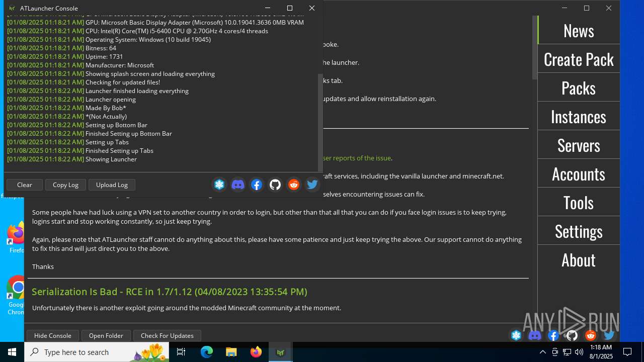Open the Create Pack tab
The width and height of the screenshot is (644, 362).
tap(579, 59)
